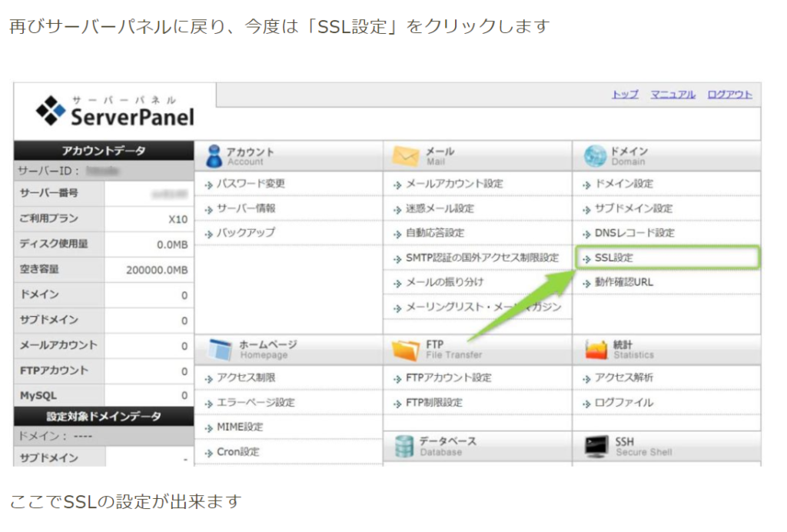Click the 設定対象ドメインデータ header

104,416
